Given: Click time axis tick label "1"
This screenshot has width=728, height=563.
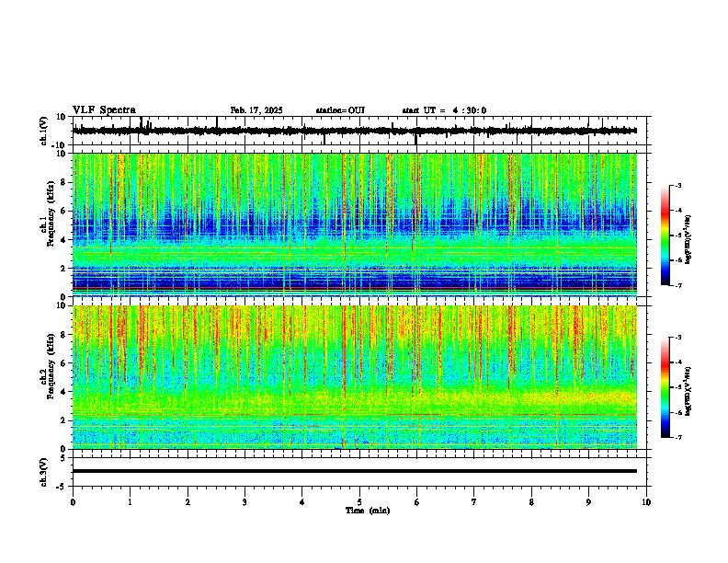Looking at the screenshot, I should pos(130,502).
